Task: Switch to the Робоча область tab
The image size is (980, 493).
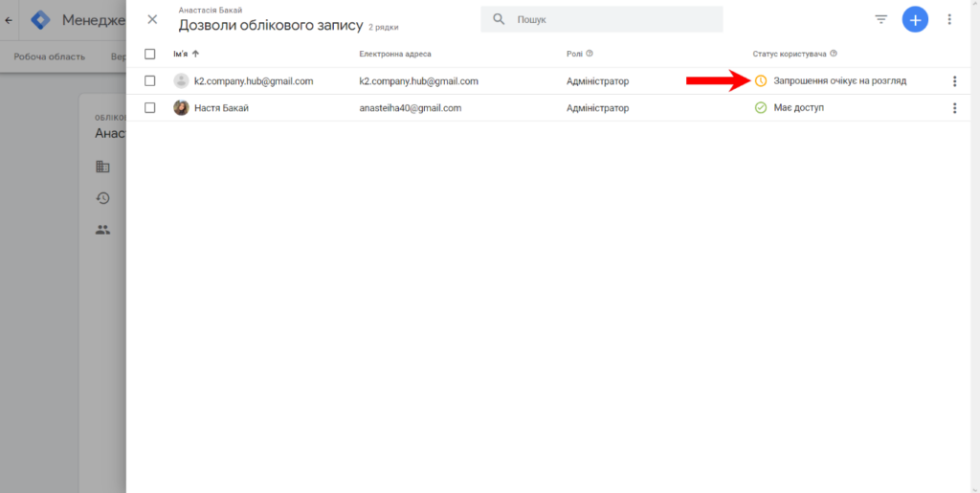Action: tap(49, 56)
